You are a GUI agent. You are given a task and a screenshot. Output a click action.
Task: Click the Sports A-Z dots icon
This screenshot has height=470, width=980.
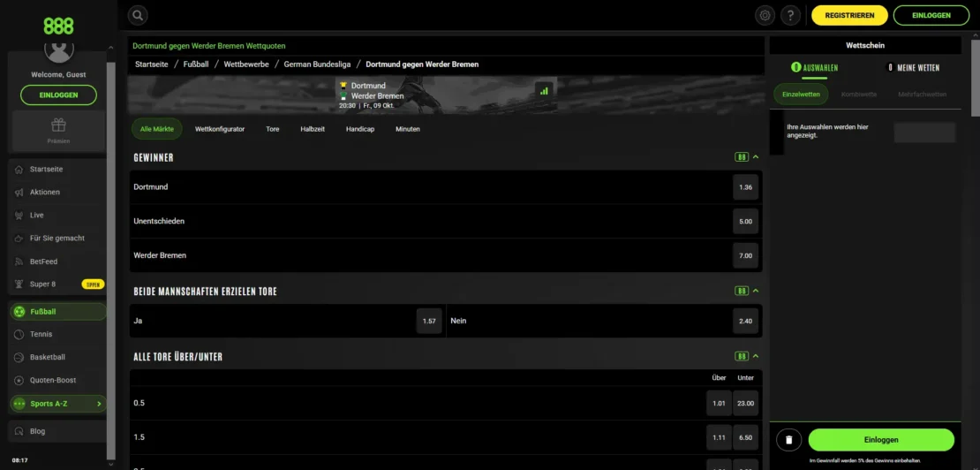19,404
